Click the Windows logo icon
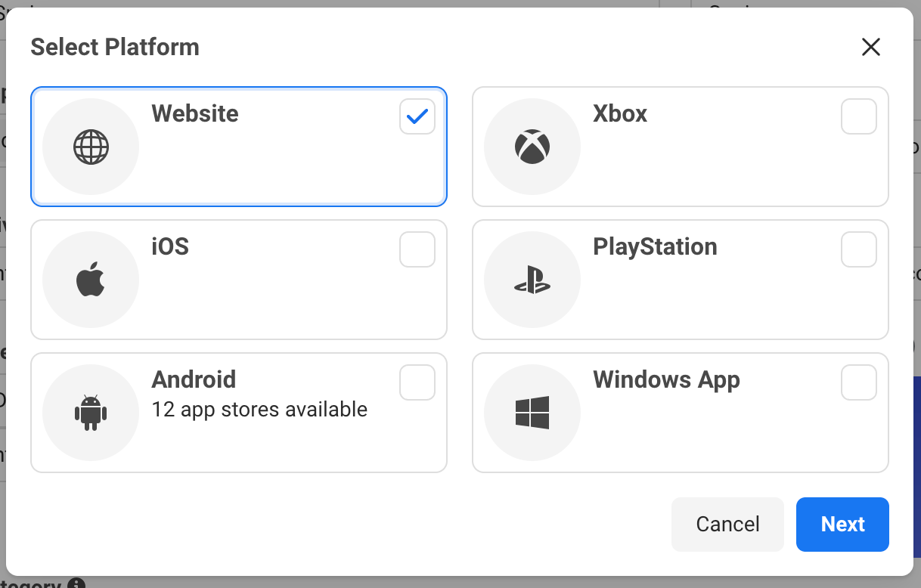921x588 pixels. click(532, 413)
